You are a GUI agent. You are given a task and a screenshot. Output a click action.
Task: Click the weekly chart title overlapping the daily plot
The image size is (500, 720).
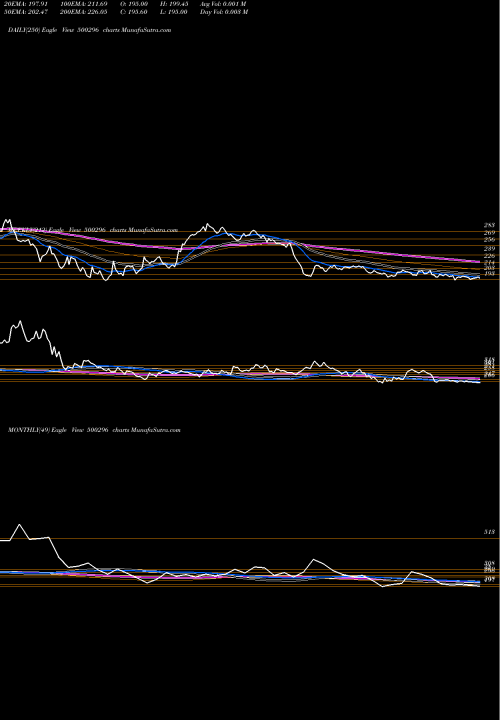click(x=92, y=230)
